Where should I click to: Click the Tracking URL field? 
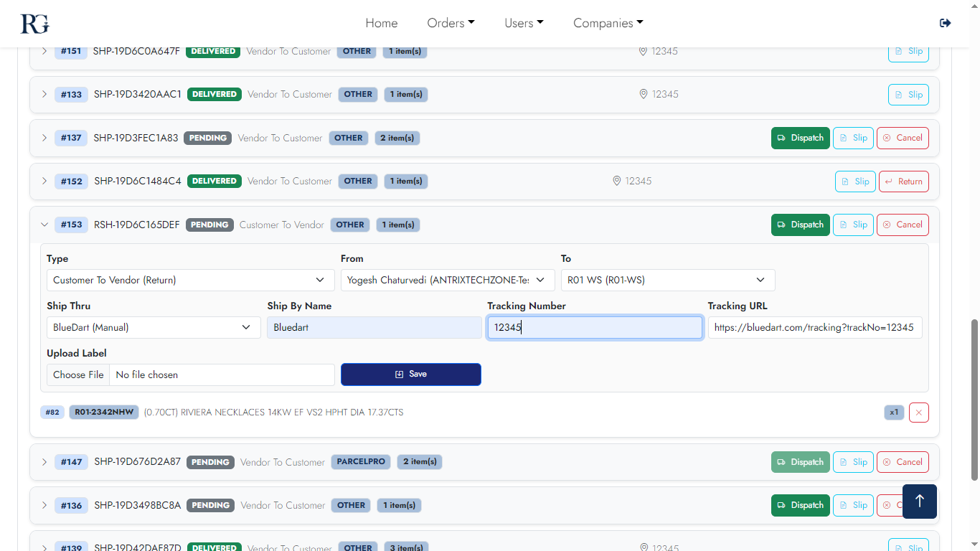pyautogui.click(x=814, y=327)
